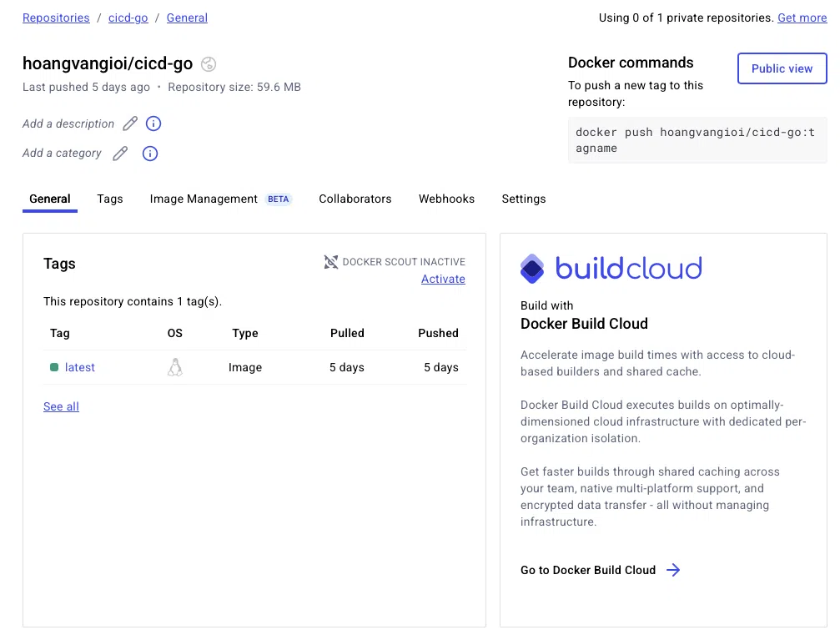
Task: Edit description with the pencil icon
Action: 130,123
